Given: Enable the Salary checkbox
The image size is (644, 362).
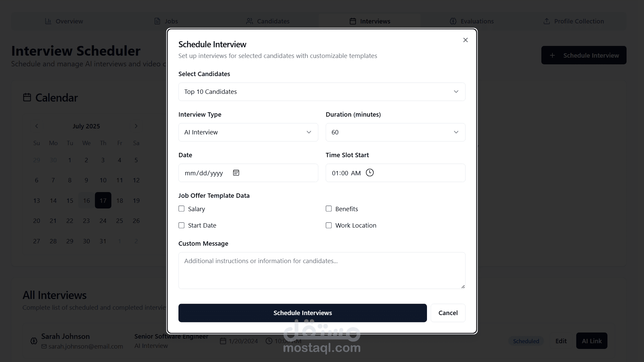Looking at the screenshot, I should pyautogui.click(x=181, y=209).
